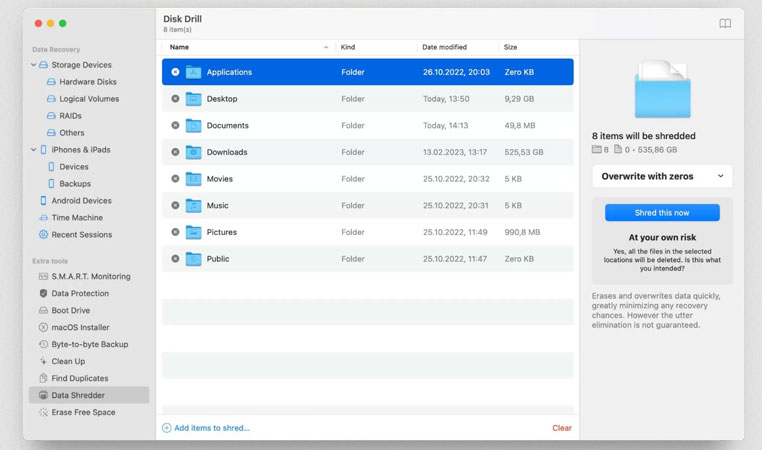Remove Desktop from shred list
Viewport: 762px width, 450px height.
click(175, 99)
